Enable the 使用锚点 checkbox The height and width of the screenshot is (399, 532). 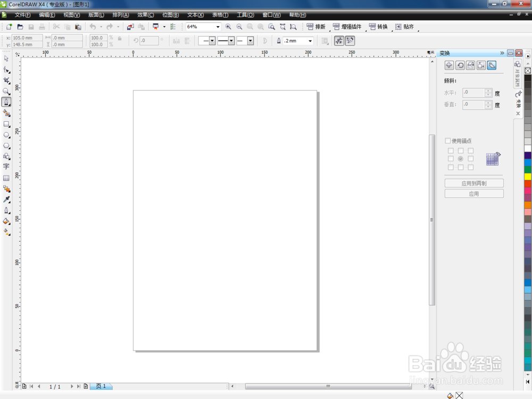[448, 141]
